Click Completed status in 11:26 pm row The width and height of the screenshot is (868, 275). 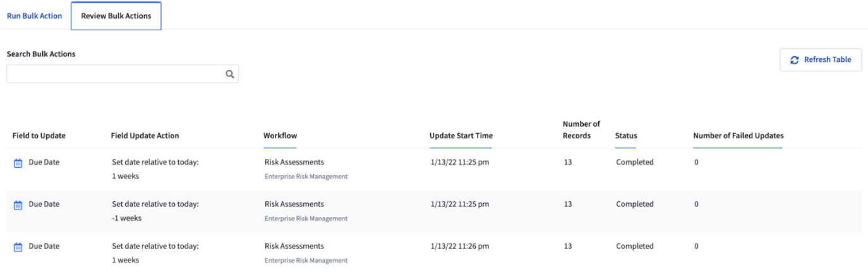[x=635, y=247]
